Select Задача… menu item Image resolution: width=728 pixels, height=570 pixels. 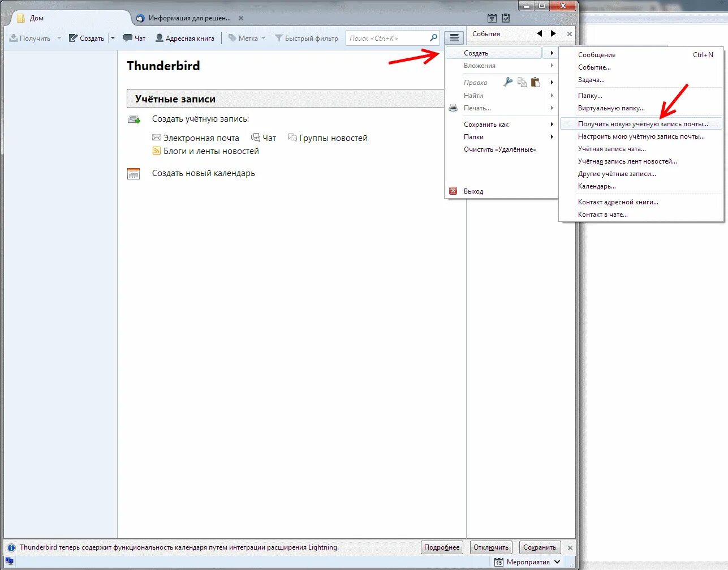[x=641, y=80]
